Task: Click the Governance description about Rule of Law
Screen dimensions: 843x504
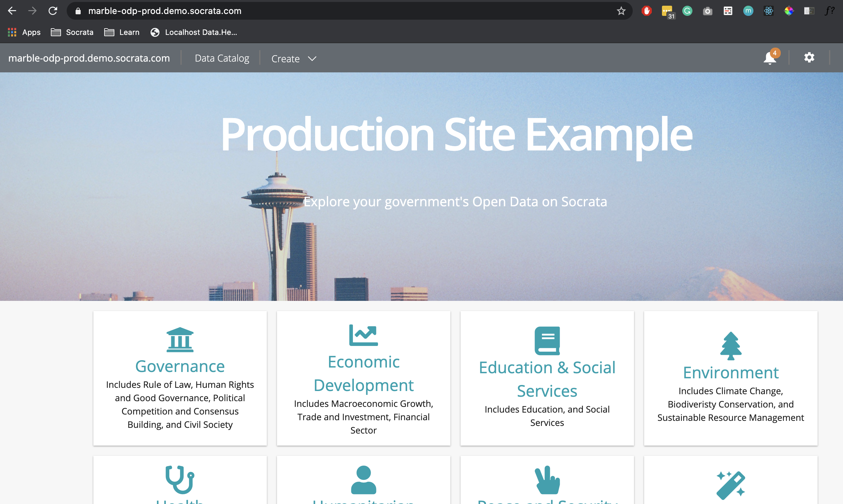Action: tap(180, 404)
